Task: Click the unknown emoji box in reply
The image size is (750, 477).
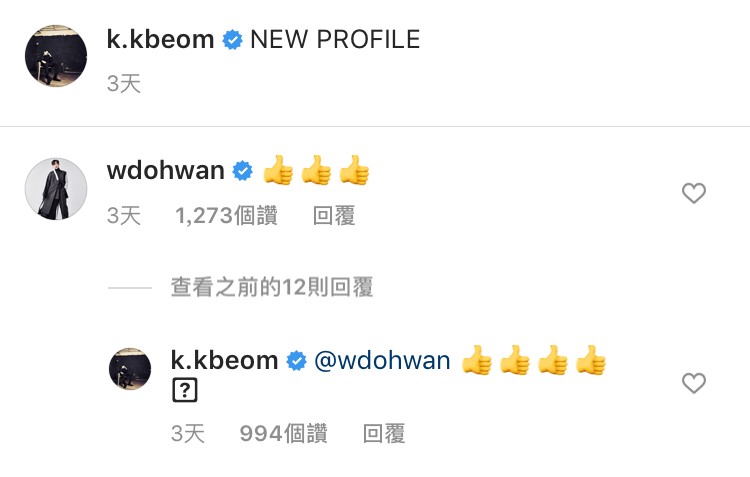Action: [x=184, y=390]
